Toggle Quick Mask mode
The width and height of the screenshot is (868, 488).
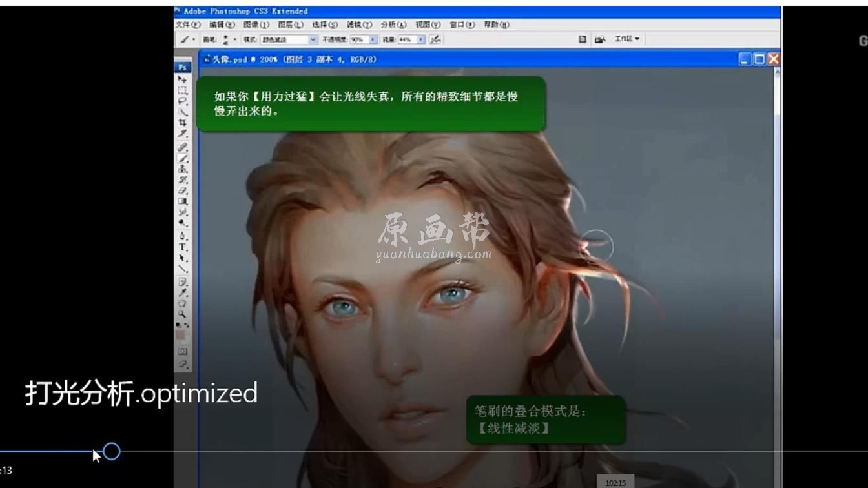[183, 351]
